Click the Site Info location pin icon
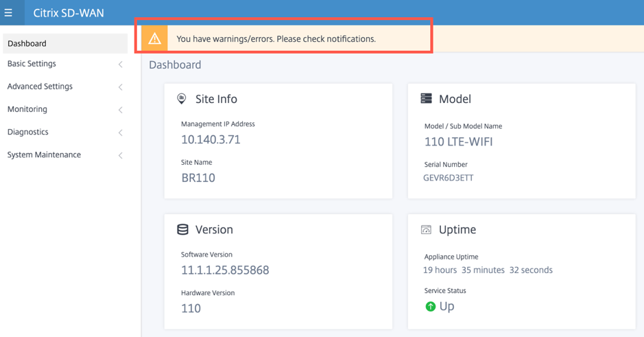The image size is (644, 337). pos(182,99)
